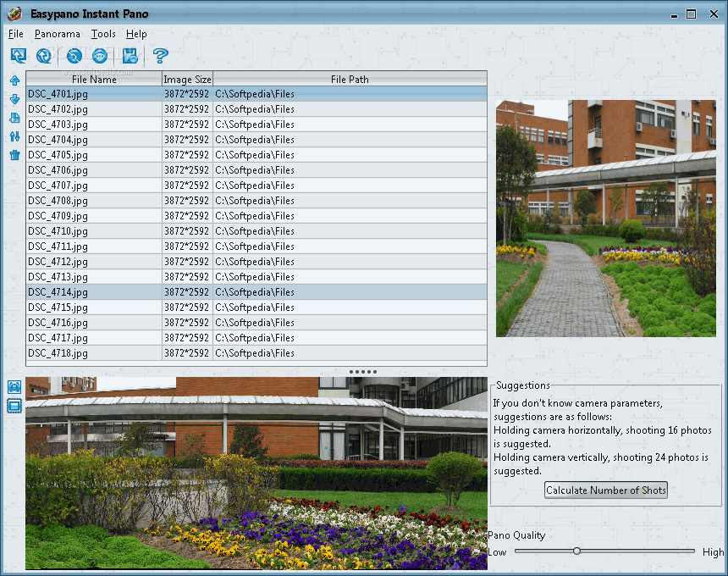Open the Tools menu

[x=103, y=34]
